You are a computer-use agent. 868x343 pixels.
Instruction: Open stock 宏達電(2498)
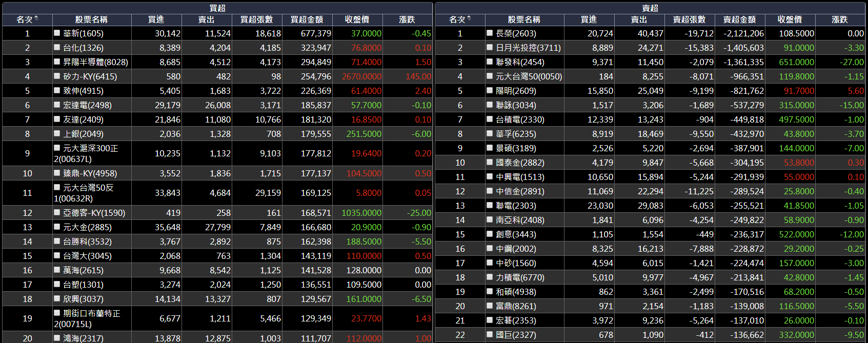[87, 105]
